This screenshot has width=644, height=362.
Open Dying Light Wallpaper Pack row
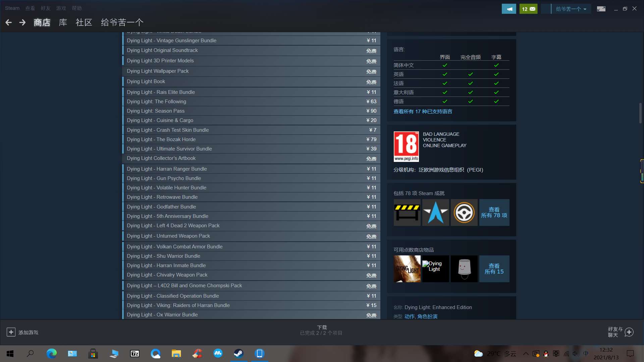click(x=251, y=71)
